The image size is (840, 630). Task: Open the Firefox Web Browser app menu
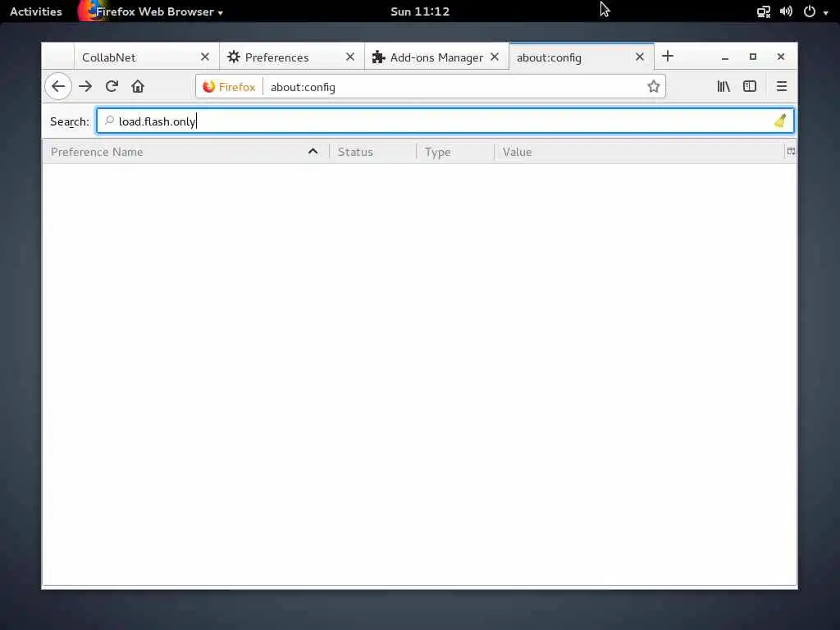point(151,11)
